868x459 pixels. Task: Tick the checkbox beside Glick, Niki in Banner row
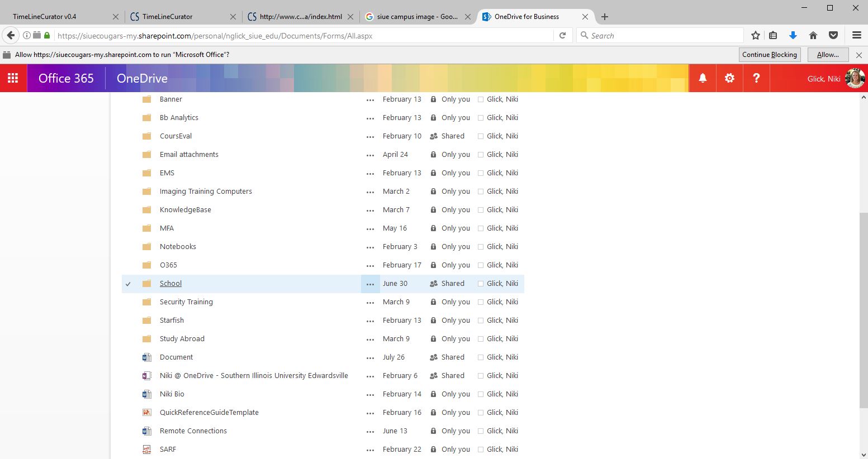coord(481,99)
